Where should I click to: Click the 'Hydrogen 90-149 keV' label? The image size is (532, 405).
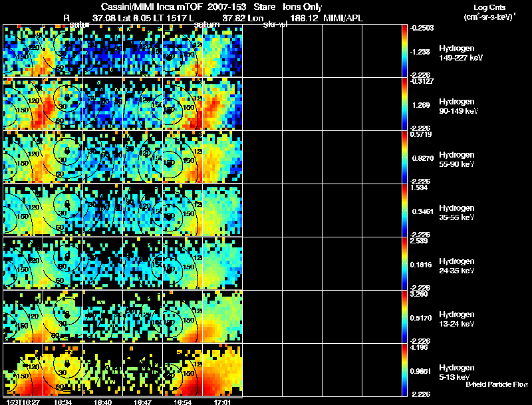coord(458,106)
